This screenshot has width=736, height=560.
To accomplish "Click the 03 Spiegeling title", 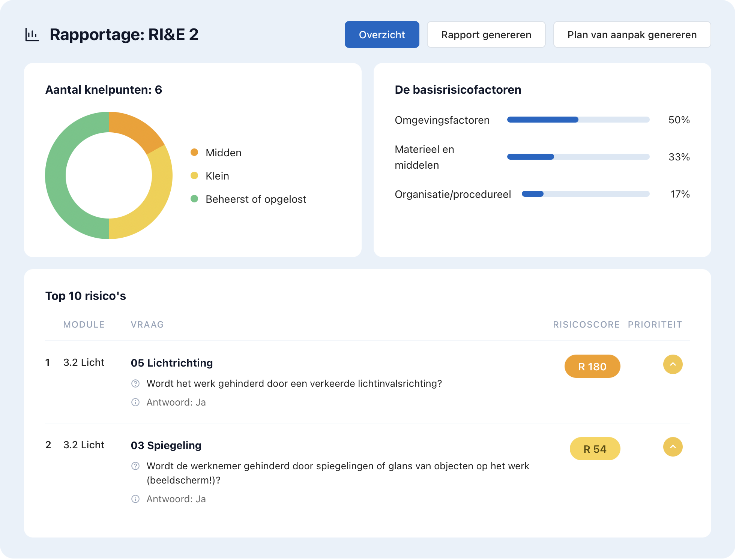I will click(x=166, y=445).
